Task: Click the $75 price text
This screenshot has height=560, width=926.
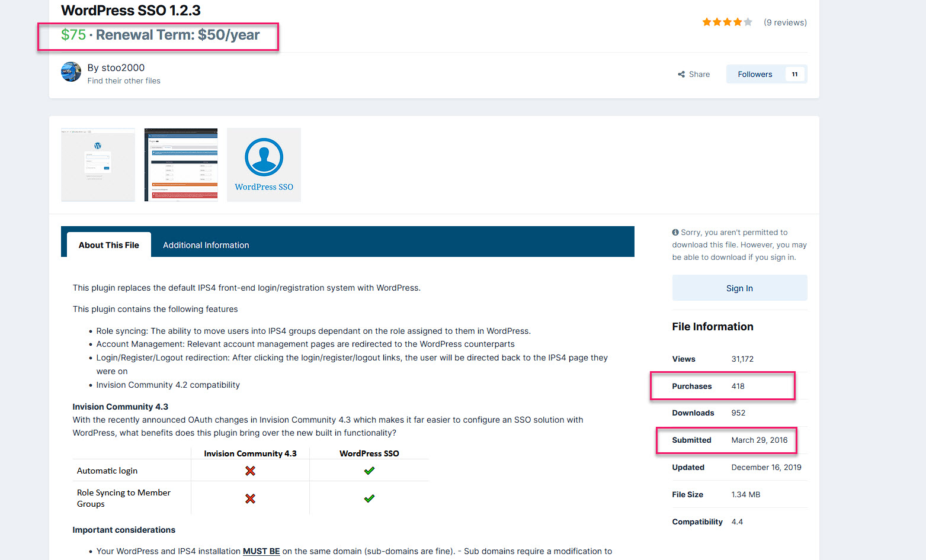Action: tap(73, 35)
